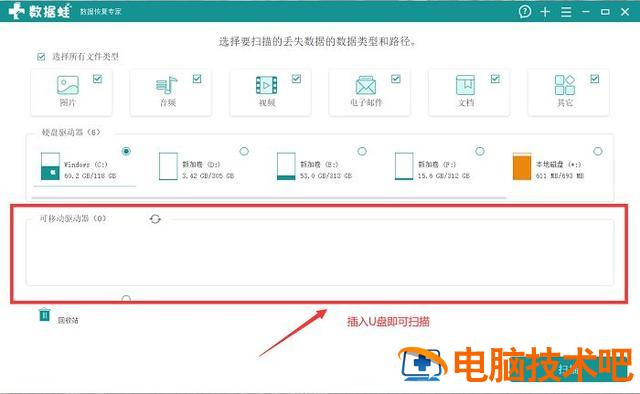
Task: Click the 3.42 GB/305 GB size text
Action: (x=208, y=176)
